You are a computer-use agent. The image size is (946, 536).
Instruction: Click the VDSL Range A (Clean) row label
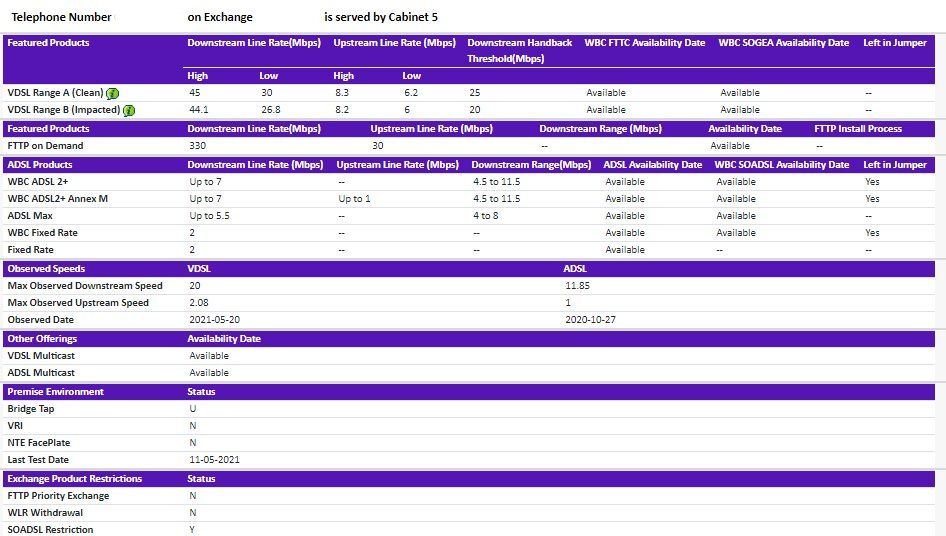[55, 93]
